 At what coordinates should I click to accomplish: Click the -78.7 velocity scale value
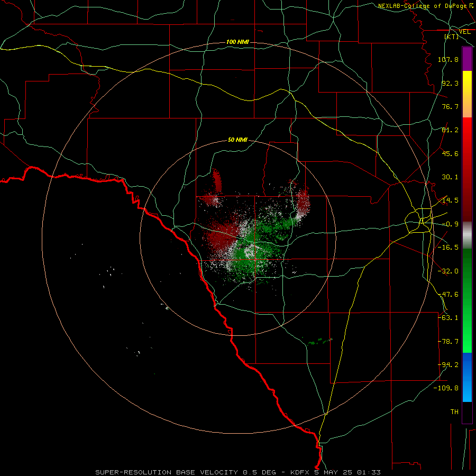448,342
